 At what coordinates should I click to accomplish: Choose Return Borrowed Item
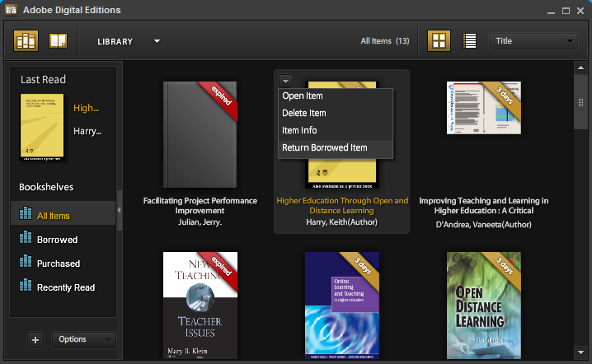tap(336, 148)
